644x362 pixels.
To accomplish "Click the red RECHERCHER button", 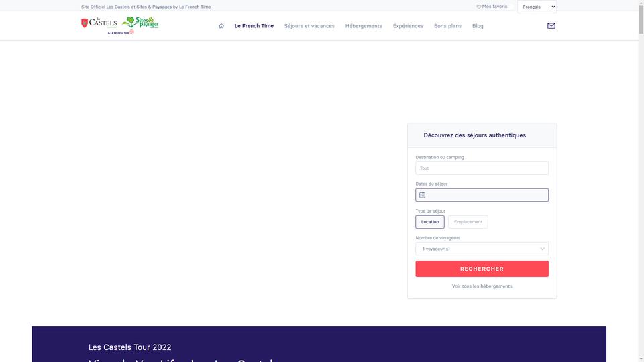I will tap(482, 269).
